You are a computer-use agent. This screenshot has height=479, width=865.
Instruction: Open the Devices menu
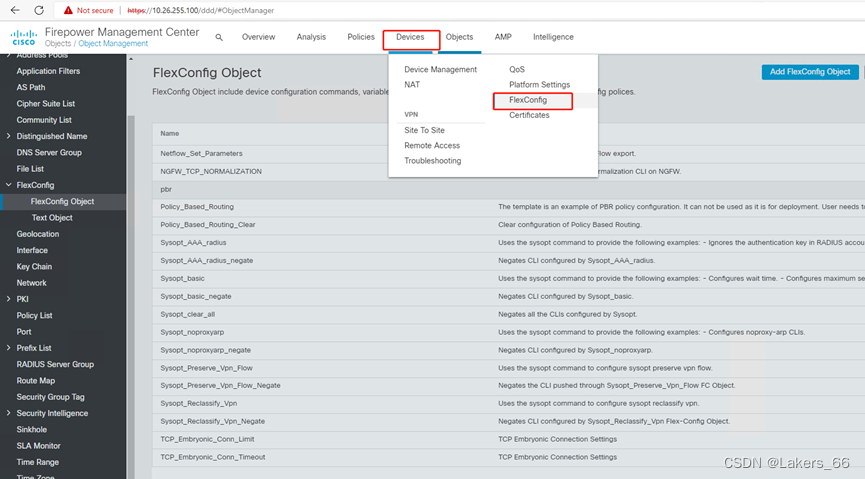(x=410, y=37)
